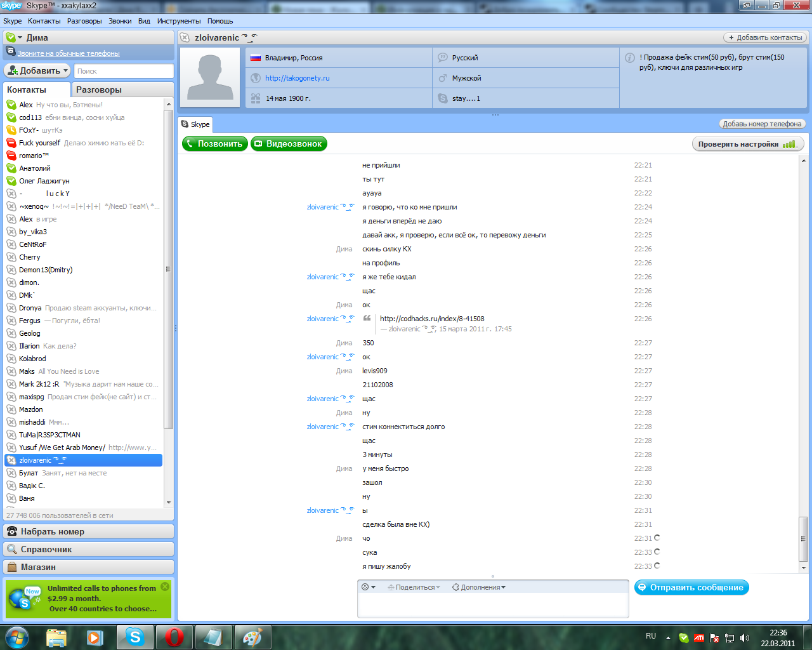The width and height of the screenshot is (812, 650).
Task: Click the message text input area
Action: pos(493,606)
